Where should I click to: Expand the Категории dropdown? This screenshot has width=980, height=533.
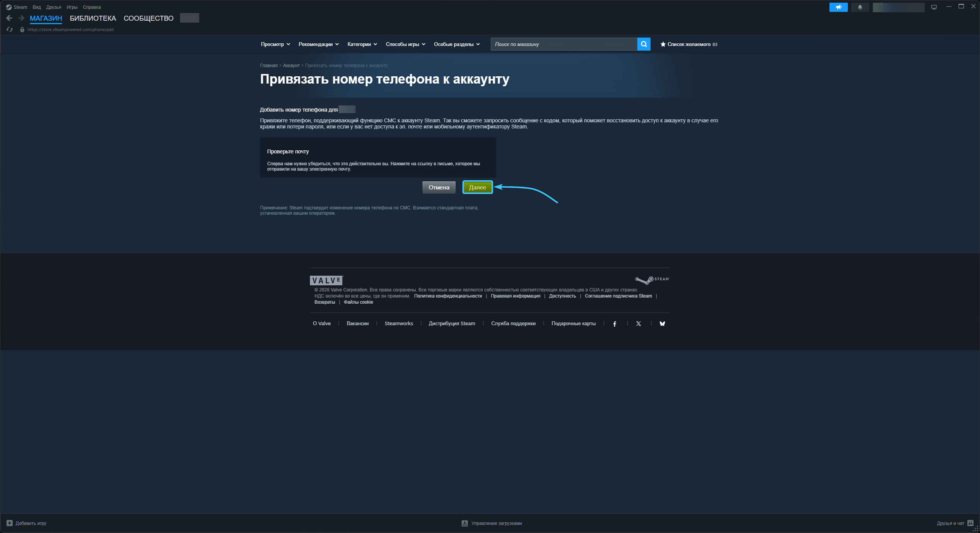(x=362, y=44)
